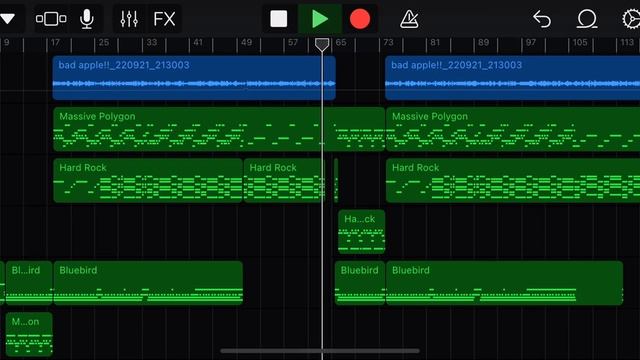
Task: Select the first Hard Rock region at bar 17
Action: point(148,180)
